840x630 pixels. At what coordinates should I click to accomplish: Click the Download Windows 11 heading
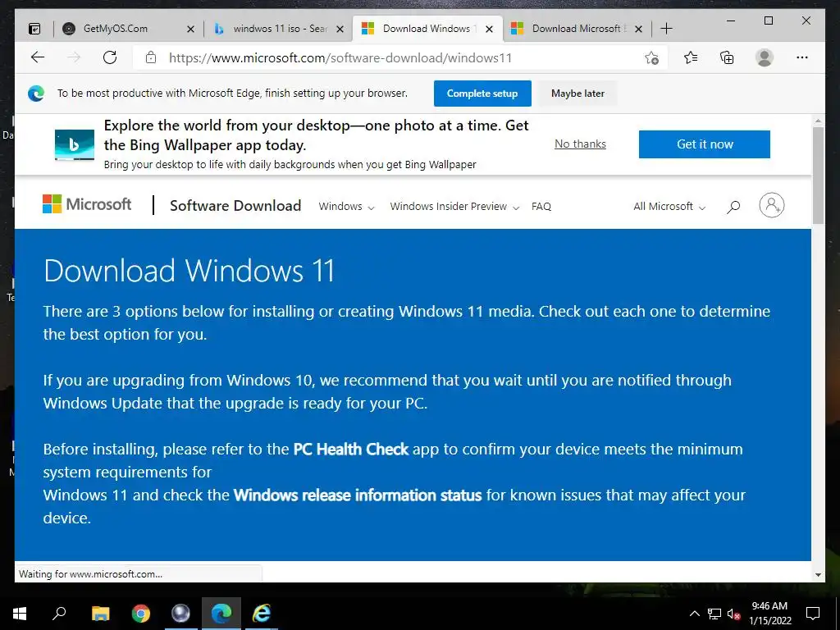189,271
